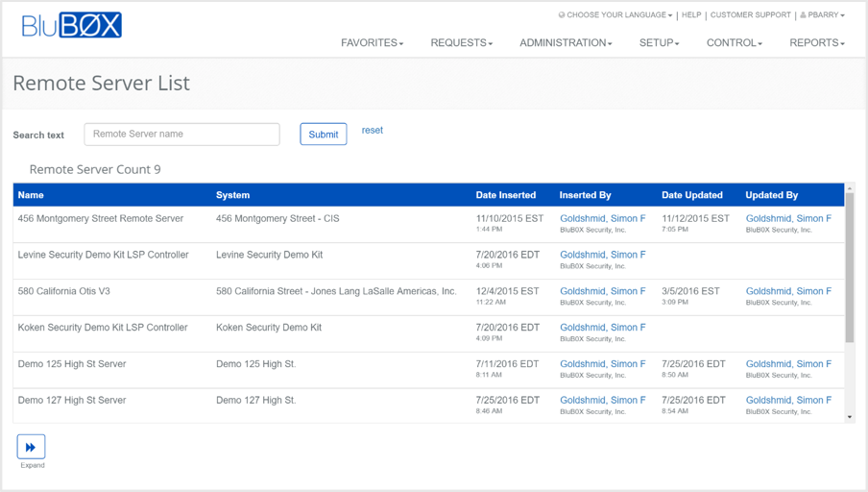Click the BluBØX logo
The height and width of the screenshot is (492, 868).
[x=72, y=25]
